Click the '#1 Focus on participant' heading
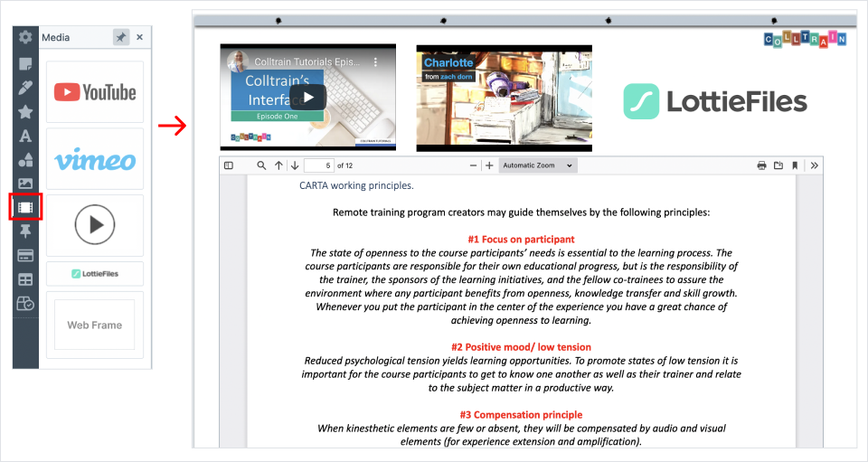This screenshot has height=462, width=868. pos(521,239)
